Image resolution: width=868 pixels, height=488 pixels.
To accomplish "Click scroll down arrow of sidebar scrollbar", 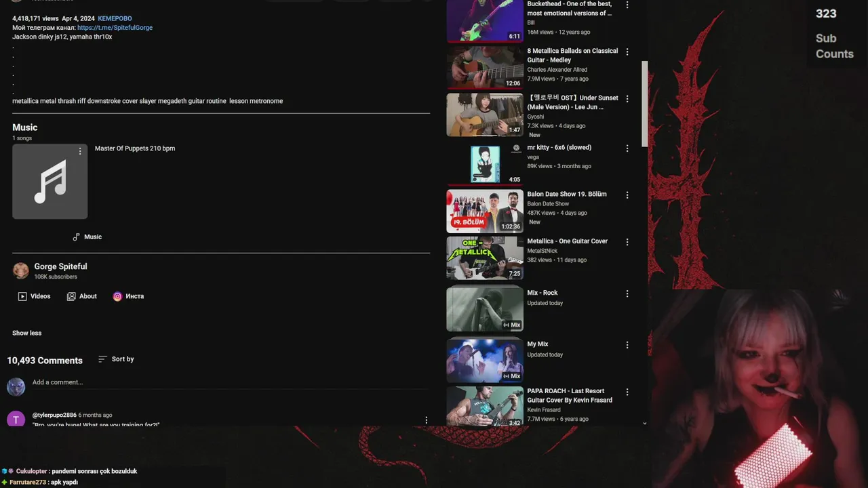I will [x=644, y=423].
